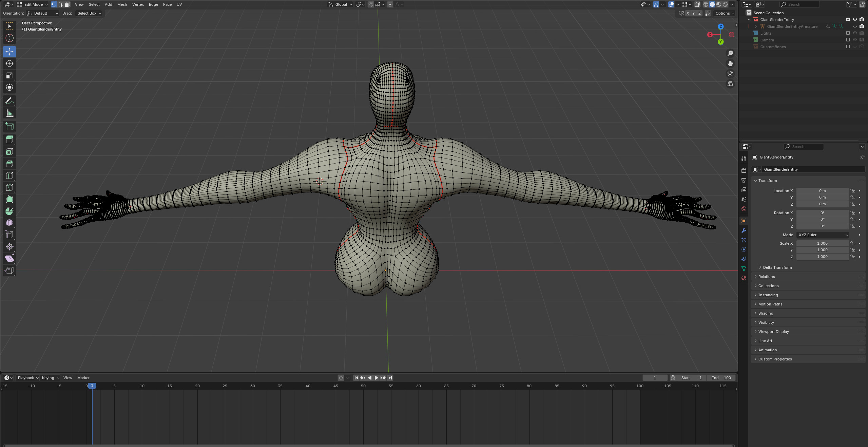Click the viewport zoom magnifier gizmo

(x=730, y=53)
